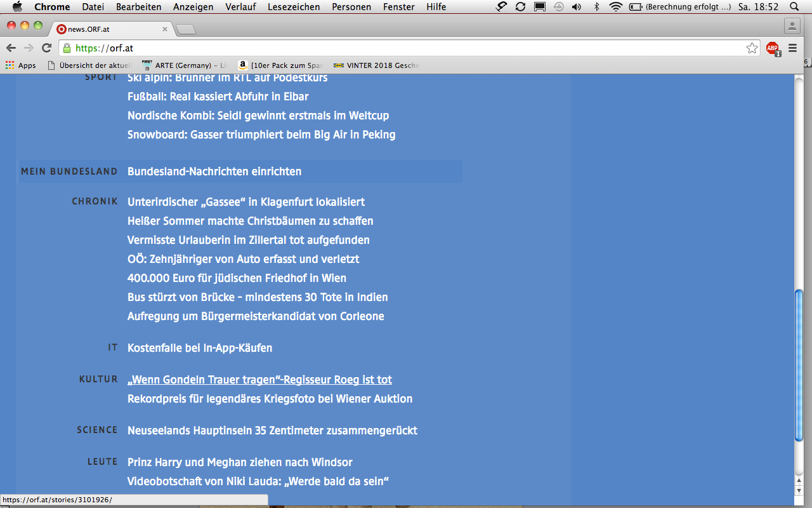Open 'Videobotschaft von Niki Lauda' article
The width and height of the screenshot is (812, 508).
click(258, 481)
